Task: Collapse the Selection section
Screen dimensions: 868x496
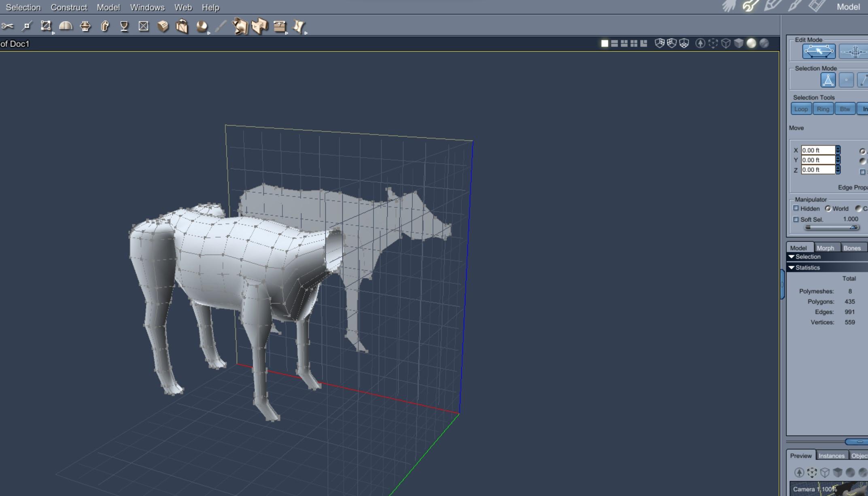Action: coord(792,257)
